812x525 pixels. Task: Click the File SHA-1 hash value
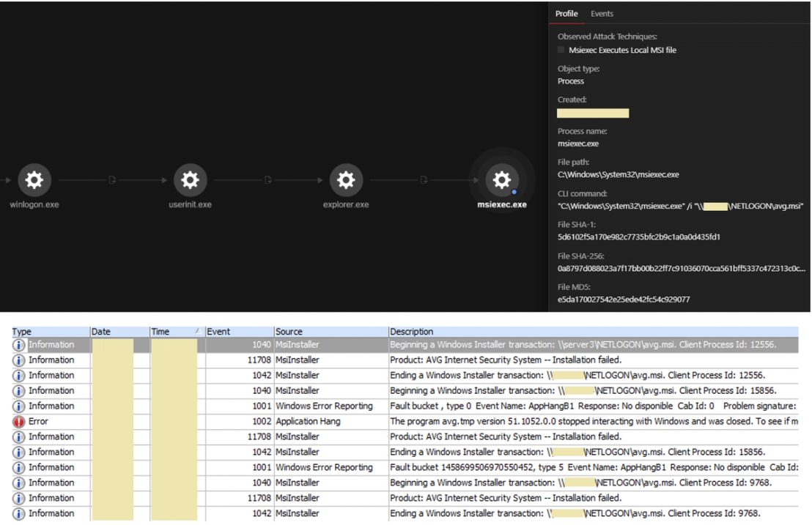[638, 237]
